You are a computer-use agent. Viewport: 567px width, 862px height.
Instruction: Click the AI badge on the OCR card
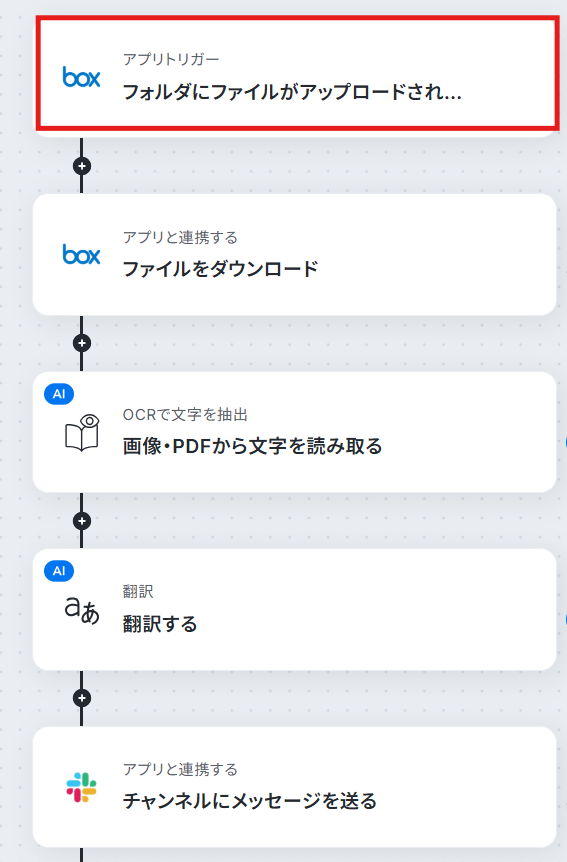click(59, 394)
